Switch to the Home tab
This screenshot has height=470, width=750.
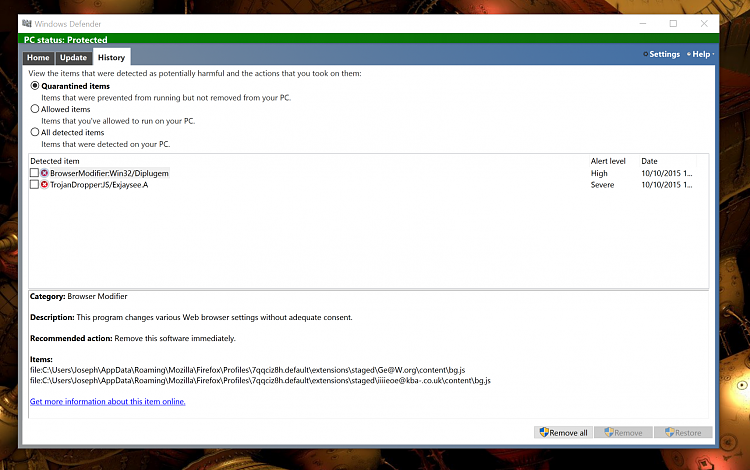point(38,57)
